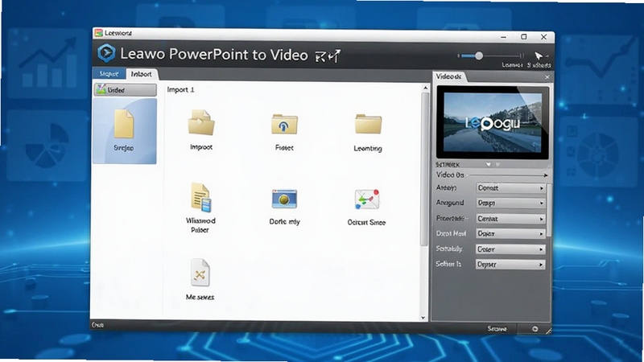Viewport: 644px width, 362px height.
Task: Open the Improot folder icon
Action: click(201, 122)
